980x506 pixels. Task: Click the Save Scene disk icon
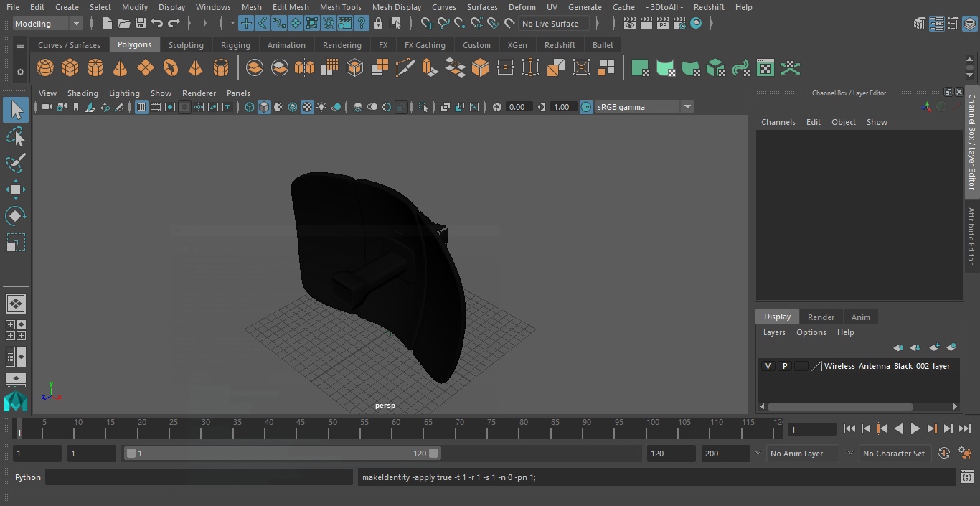click(141, 24)
